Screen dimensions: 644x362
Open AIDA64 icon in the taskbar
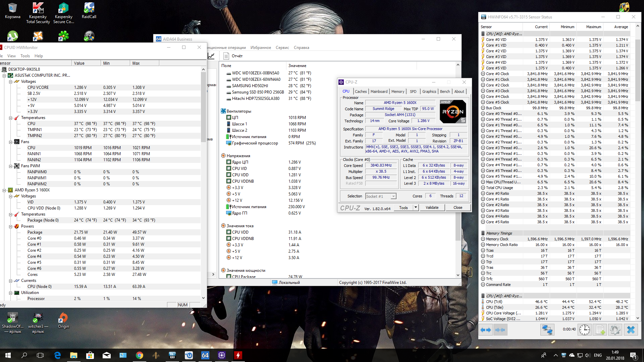click(x=205, y=355)
